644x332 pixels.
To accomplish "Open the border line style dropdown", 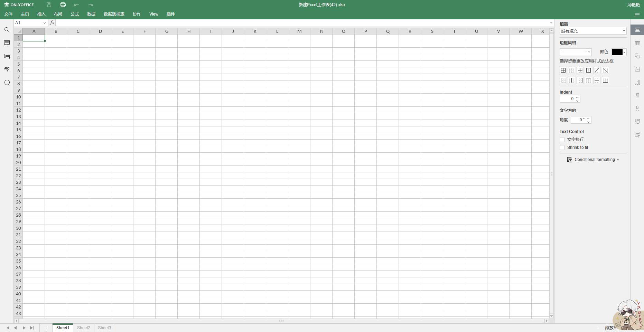I will 576,52.
